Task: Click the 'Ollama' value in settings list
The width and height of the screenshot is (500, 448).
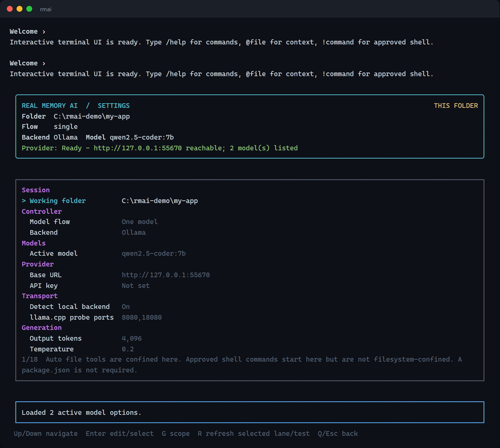Action: [x=134, y=232]
